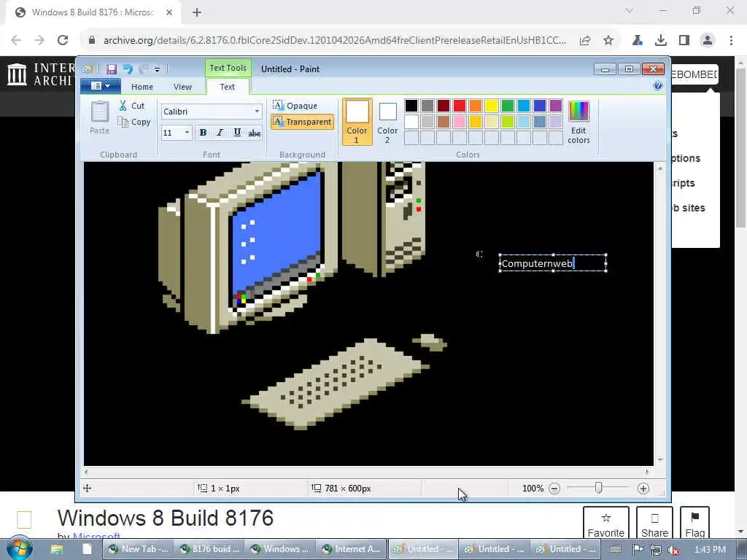747x560 pixels.
Task: Click the Paint horizontal scrollbar right arrow
Action: tap(647, 472)
